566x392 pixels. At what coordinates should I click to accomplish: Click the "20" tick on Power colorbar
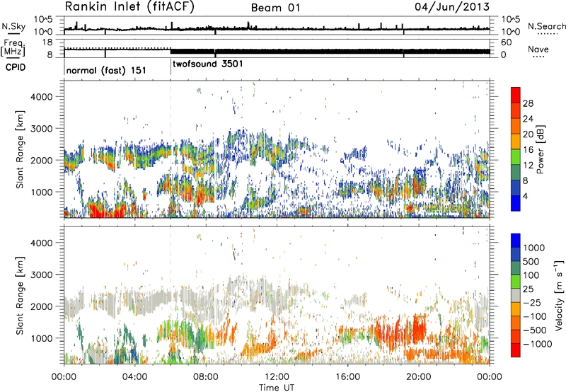(528, 134)
